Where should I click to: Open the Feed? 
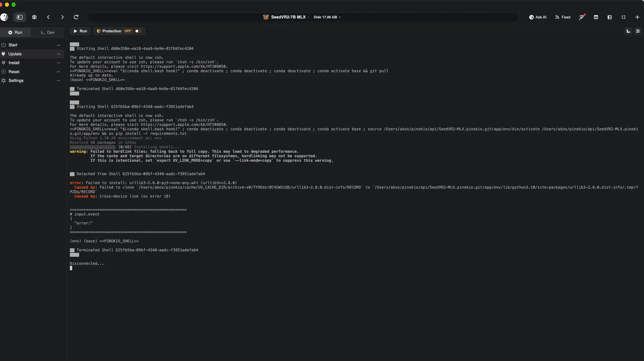tap(563, 17)
